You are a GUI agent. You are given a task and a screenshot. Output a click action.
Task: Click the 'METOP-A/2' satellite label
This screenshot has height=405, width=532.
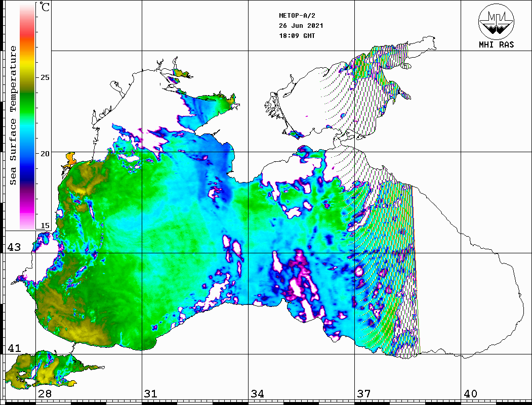click(x=297, y=16)
